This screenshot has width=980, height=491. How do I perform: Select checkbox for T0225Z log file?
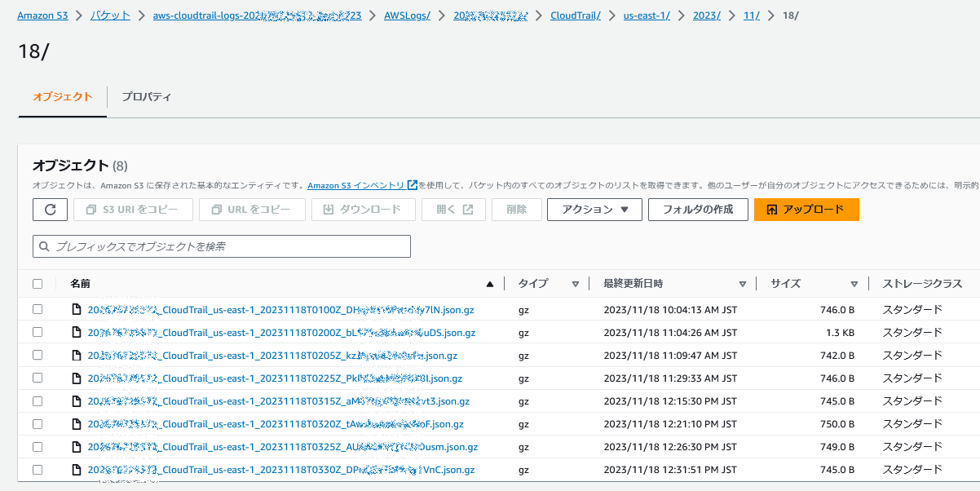pos(38,378)
